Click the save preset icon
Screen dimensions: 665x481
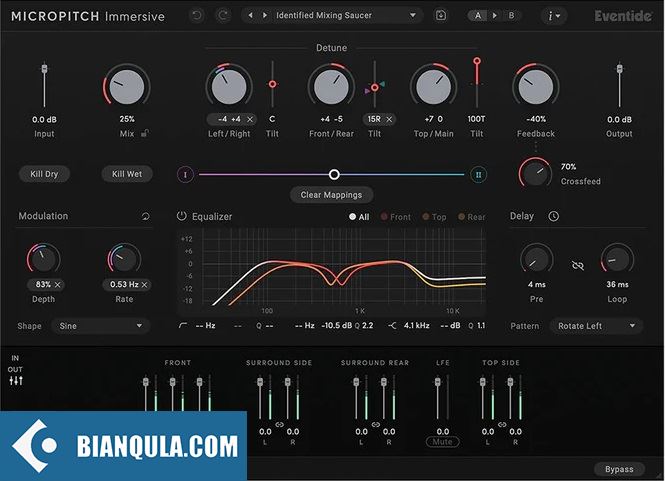pos(441,15)
